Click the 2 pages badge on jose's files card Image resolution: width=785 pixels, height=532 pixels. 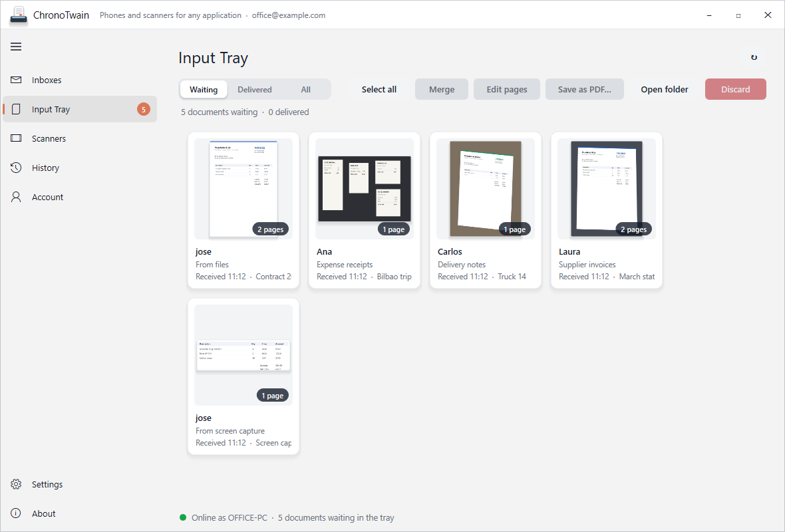coord(270,229)
